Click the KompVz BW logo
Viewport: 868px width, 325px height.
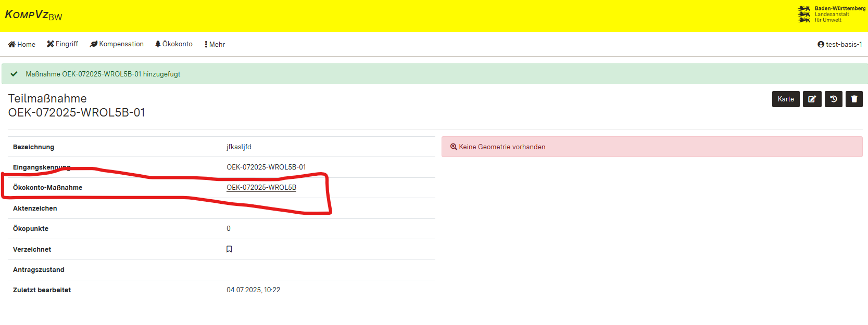[x=33, y=15]
